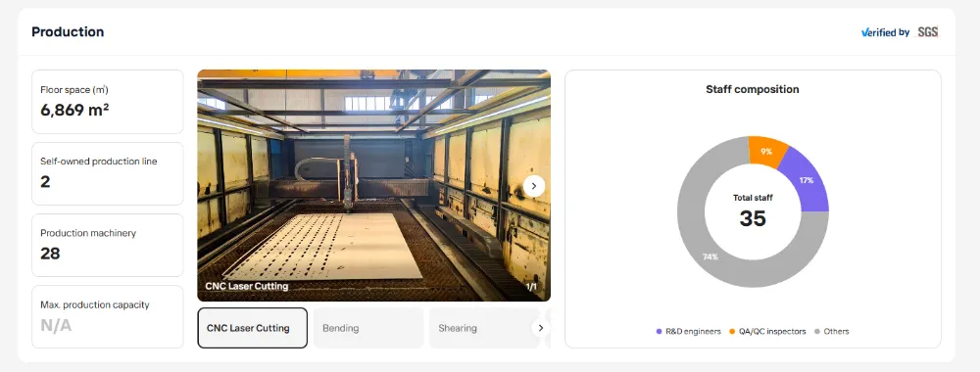980x372 pixels.
Task: Toggle QA/QC inspectors legend entry
Action: click(x=767, y=332)
